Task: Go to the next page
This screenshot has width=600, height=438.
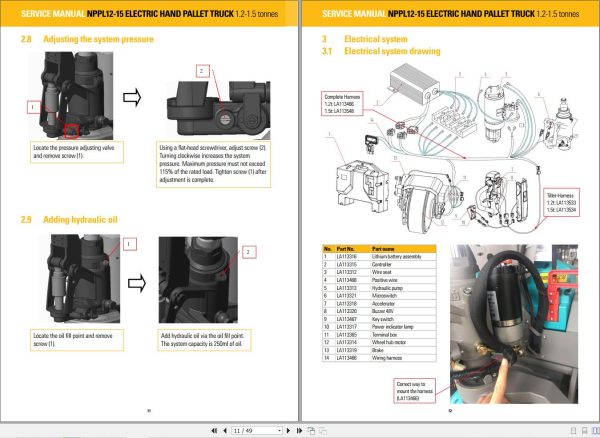Action: click(289, 431)
